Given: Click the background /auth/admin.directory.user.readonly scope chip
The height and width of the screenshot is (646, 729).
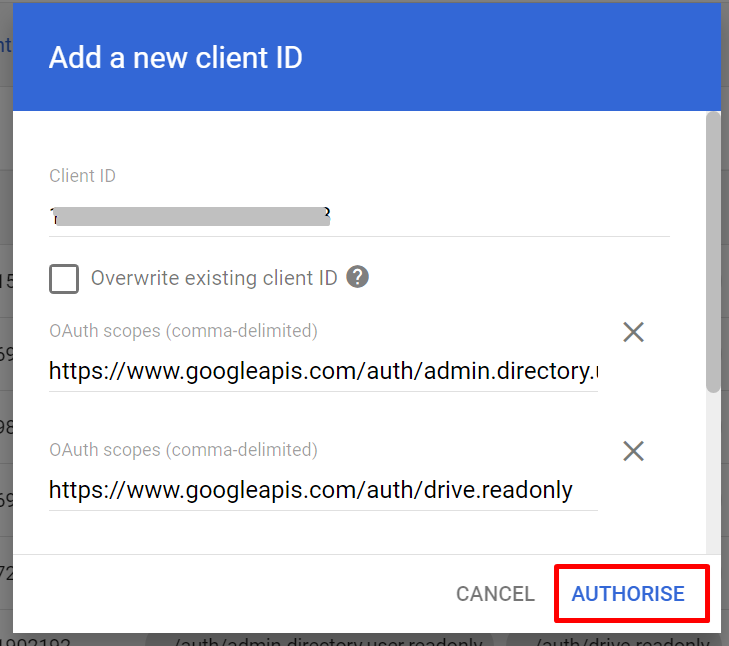Looking at the screenshot, I should tap(330, 640).
